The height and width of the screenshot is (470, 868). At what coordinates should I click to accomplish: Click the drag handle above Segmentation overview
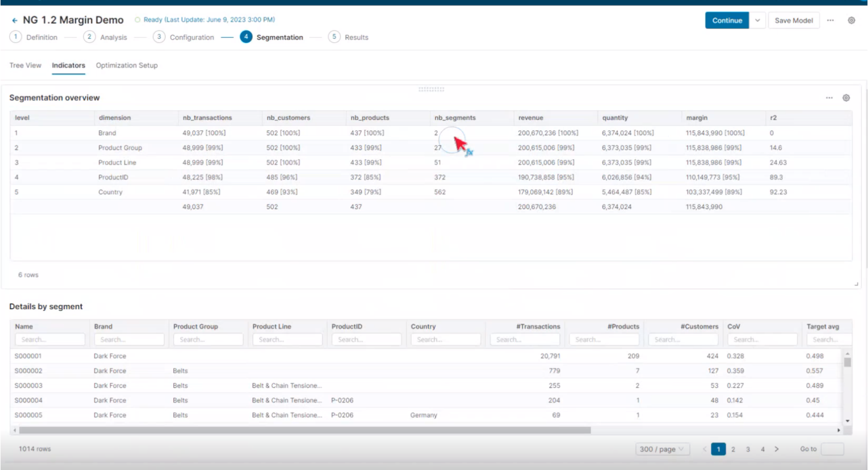click(431, 89)
